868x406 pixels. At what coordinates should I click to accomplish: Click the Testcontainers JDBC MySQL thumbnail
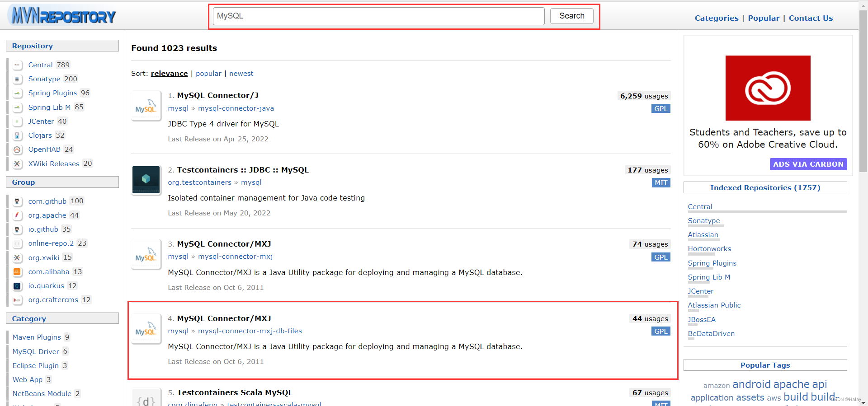[x=146, y=180]
